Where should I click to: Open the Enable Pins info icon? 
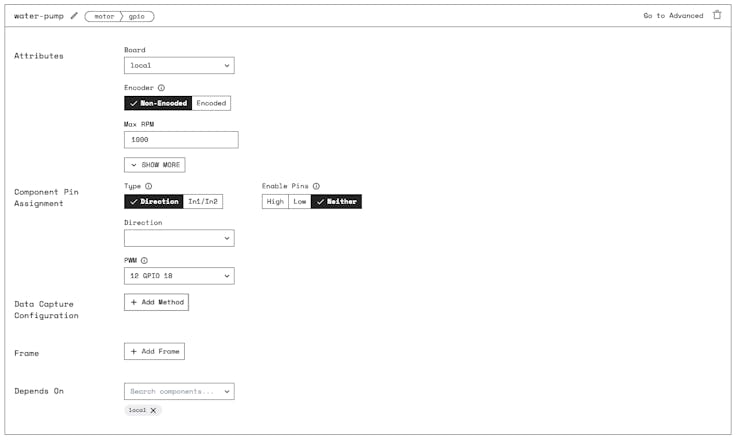click(316, 186)
